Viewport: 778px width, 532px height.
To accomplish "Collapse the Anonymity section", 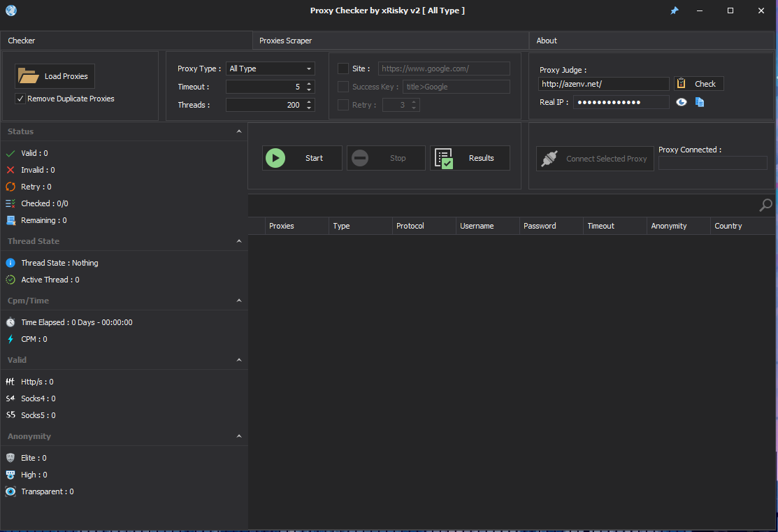I will point(239,436).
